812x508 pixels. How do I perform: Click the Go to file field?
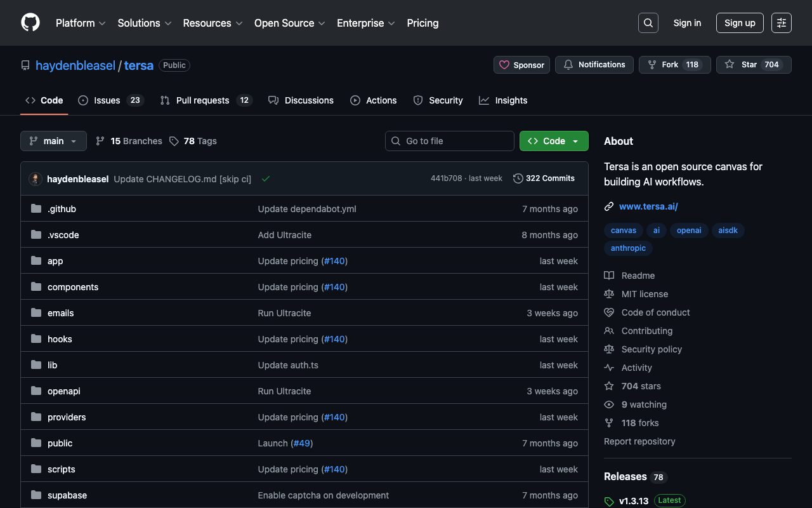pos(450,141)
